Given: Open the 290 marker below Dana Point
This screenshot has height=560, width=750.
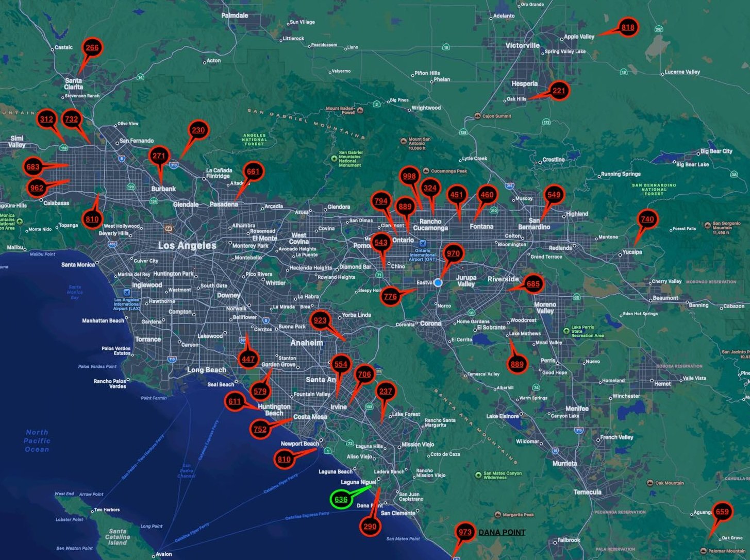Looking at the screenshot, I should pos(370,526).
